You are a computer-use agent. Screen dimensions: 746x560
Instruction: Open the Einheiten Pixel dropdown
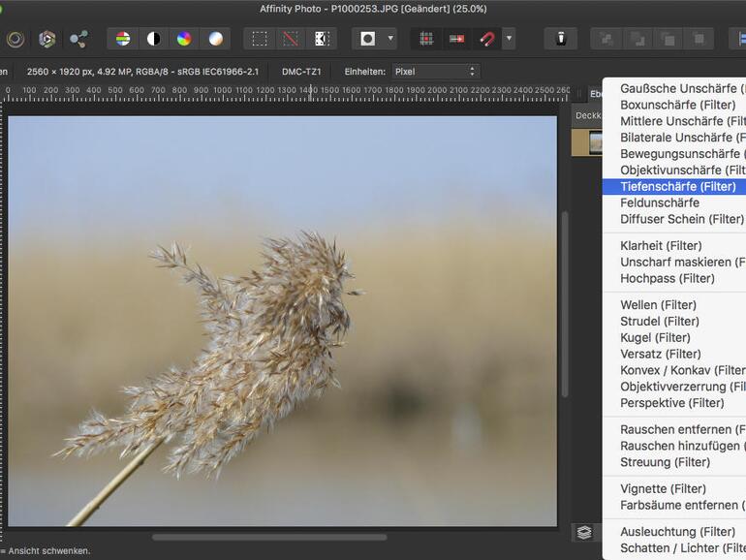point(435,72)
